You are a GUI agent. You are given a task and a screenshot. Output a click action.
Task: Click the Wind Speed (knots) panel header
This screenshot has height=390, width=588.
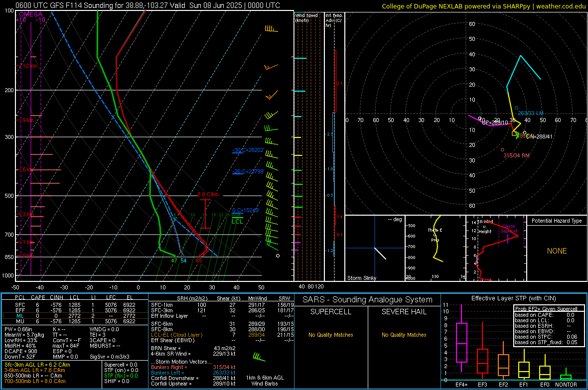pos(306,17)
